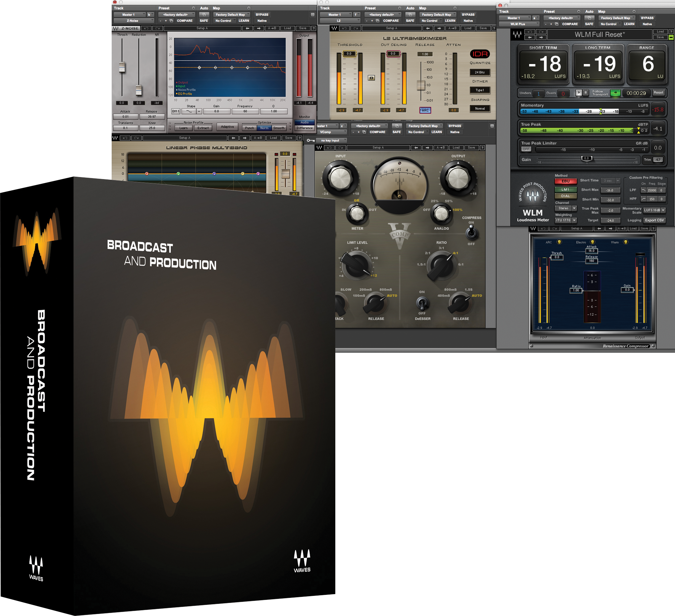Screen dimensions: 675x616
Task: Click the Waves logo on the Z-Noise toolbar
Action: tap(116, 28)
